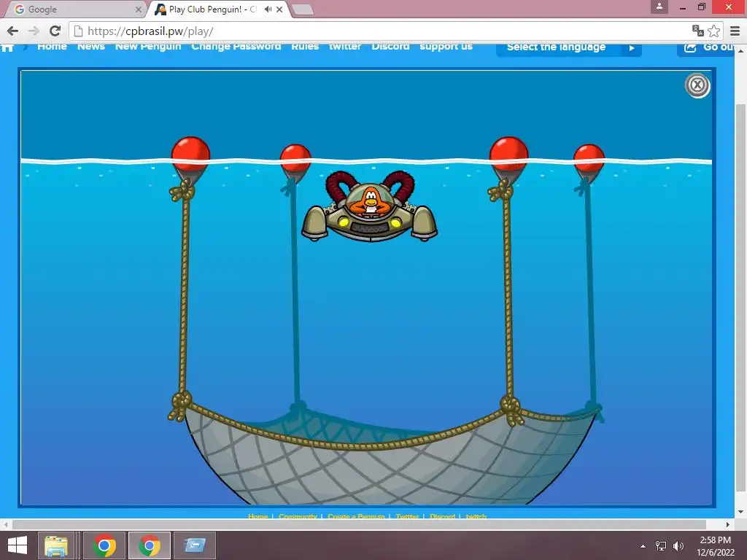Show hidden system tray icons
Screen dimensions: 747x560
point(643,546)
